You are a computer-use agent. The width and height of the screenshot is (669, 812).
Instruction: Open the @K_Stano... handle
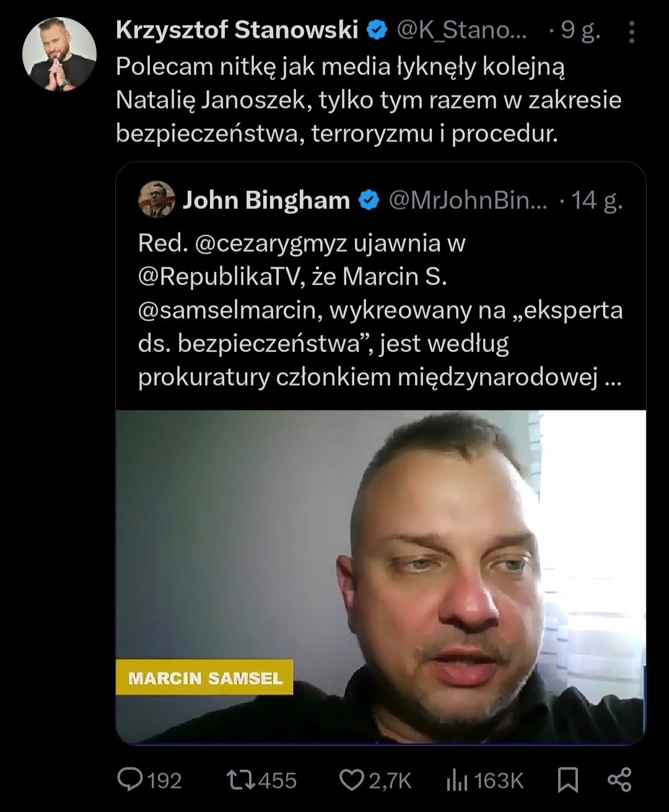coord(461,30)
